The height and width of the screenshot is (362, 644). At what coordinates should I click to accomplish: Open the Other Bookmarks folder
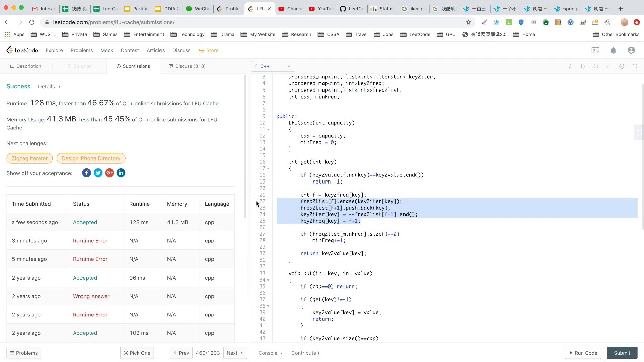tap(616, 34)
